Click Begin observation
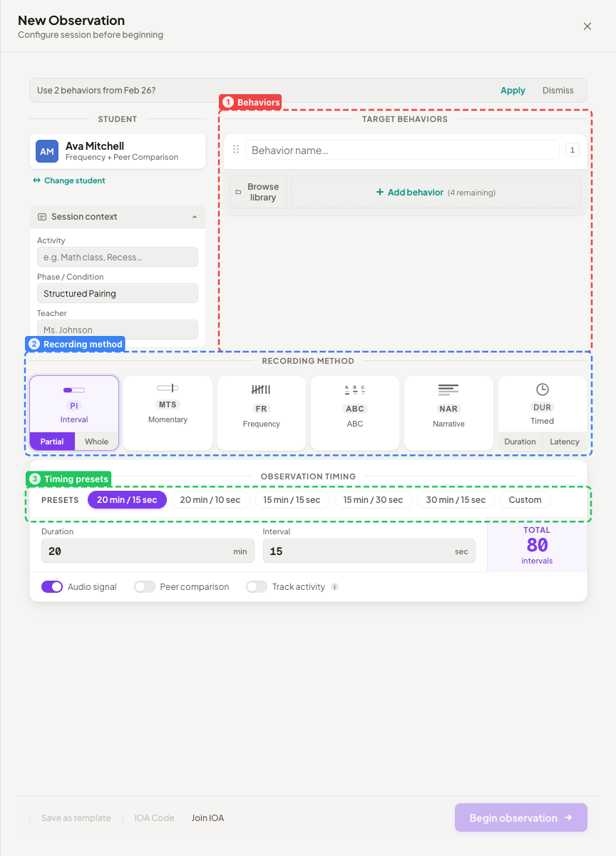 [x=520, y=817]
